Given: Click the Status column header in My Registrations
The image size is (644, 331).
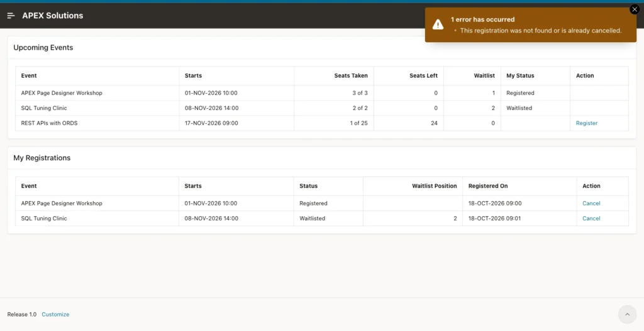Looking at the screenshot, I should coord(308,186).
